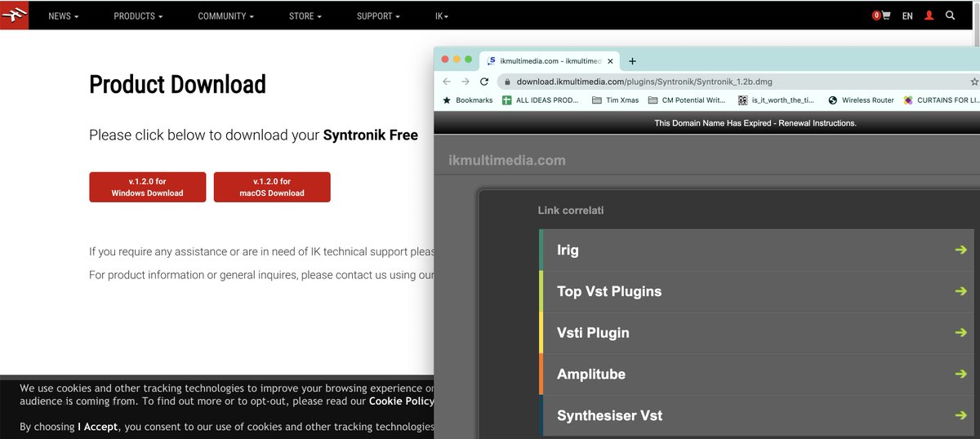Image resolution: width=980 pixels, height=439 pixels.
Task: Click v.1.2.0 for Windows Download button
Action: (x=147, y=187)
